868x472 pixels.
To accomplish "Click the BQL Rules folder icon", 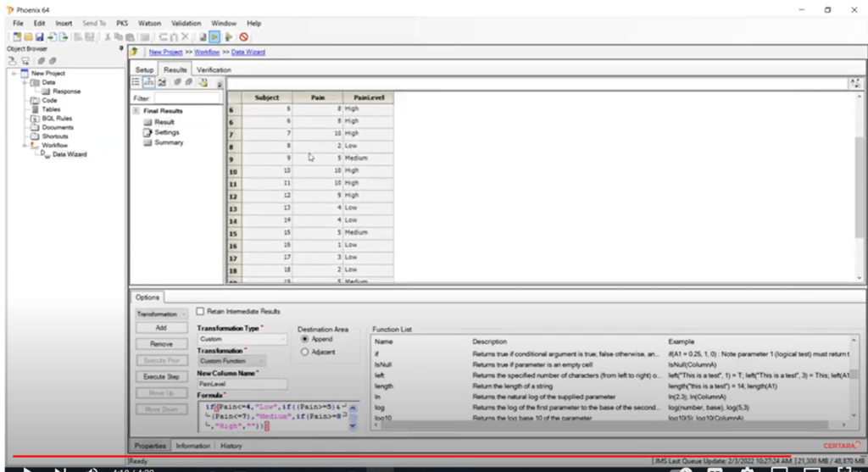I will pyautogui.click(x=35, y=119).
